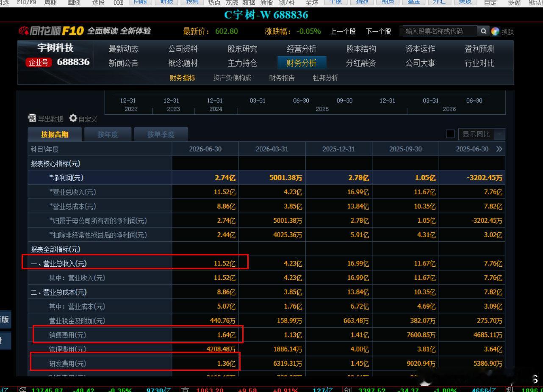The image size is (543, 392).
Task: Click the 09-30 timeline point
Action: (344, 101)
